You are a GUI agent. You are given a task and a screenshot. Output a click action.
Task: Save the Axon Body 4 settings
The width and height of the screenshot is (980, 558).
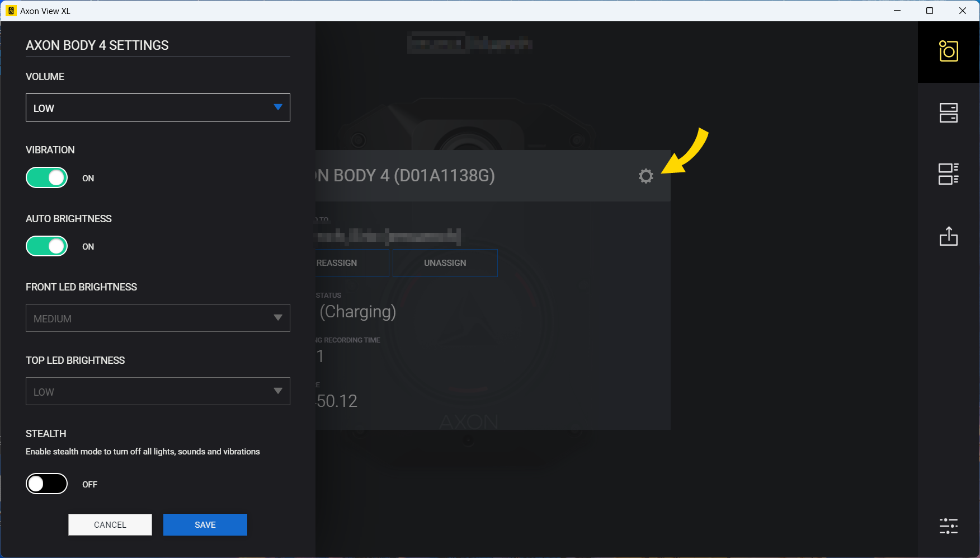tap(205, 524)
